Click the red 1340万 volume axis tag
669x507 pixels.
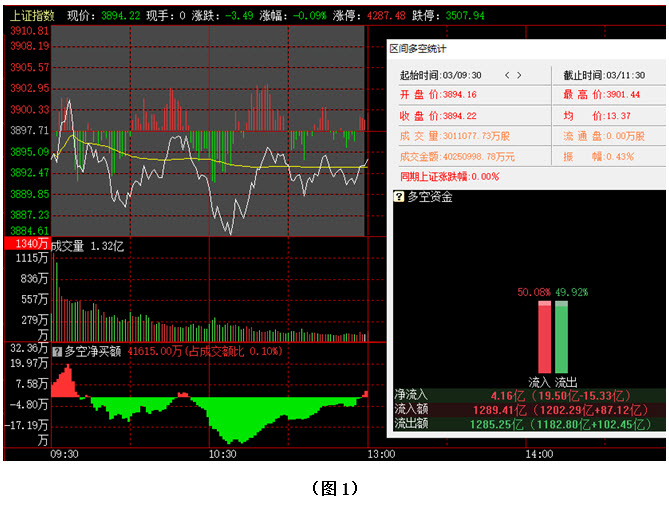click(x=26, y=244)
